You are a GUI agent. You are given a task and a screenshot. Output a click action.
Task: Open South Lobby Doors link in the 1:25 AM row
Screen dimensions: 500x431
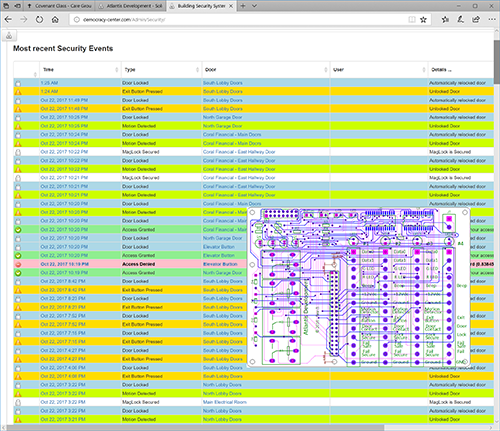coord(223,83)
